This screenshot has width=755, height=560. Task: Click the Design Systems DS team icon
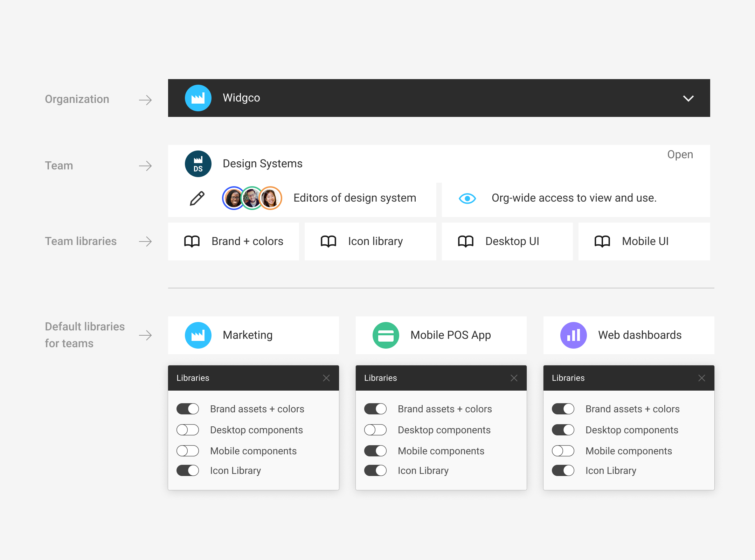(x=198, y=164)
